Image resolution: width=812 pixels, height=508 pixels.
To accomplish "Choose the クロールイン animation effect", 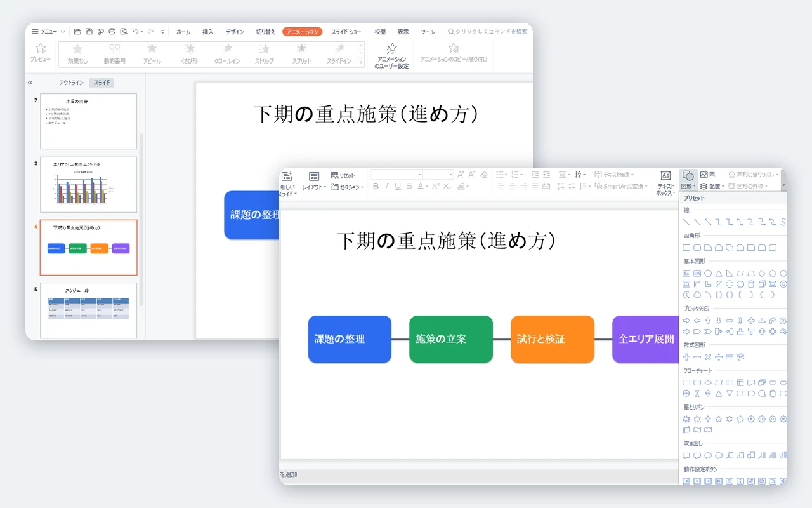I will click(x=227, y=54).
